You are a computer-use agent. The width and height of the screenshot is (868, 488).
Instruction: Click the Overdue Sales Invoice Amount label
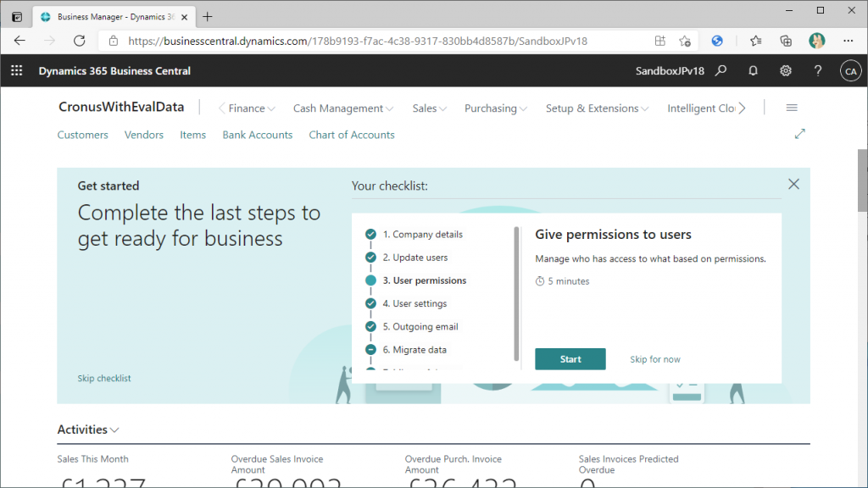277,464
